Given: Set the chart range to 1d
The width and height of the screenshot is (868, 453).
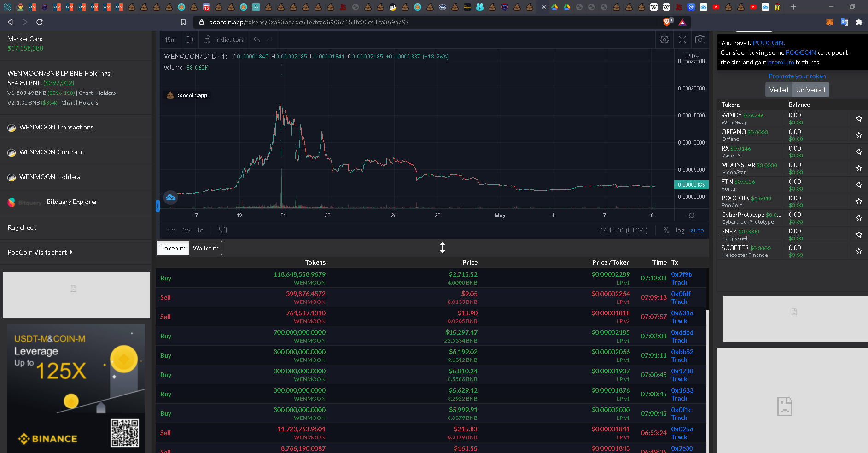Looking at the screenshot, I should (200, 230).
